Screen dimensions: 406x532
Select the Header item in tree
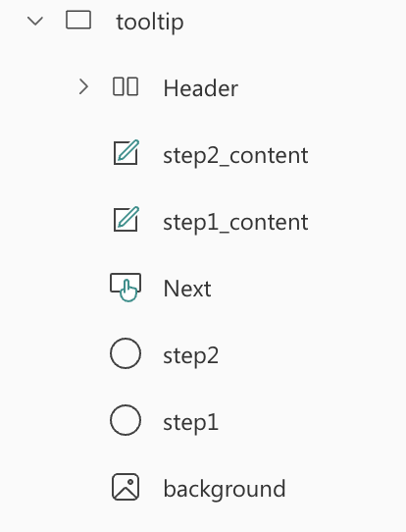[x=201, y=88]
